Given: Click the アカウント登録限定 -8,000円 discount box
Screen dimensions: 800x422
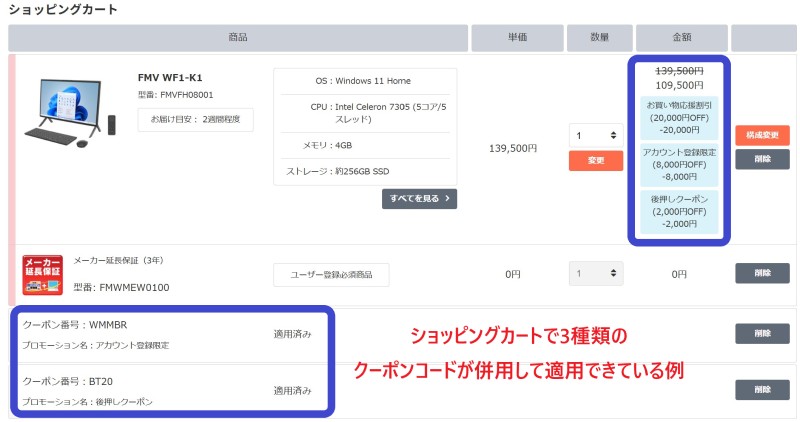Looking at the screenshot, I should pyautogui.click(x=679, y=165).
